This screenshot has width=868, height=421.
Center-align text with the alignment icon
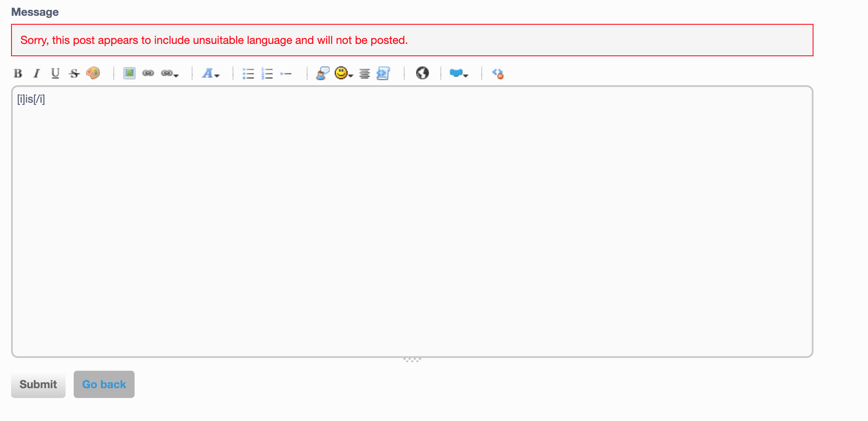click(x=365, y=74)
